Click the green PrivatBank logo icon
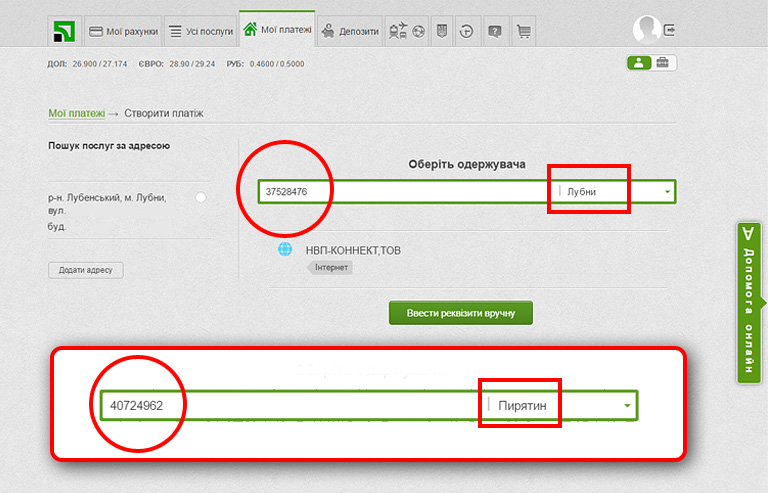Screen dimensions: 768x493 coord(64,32)
